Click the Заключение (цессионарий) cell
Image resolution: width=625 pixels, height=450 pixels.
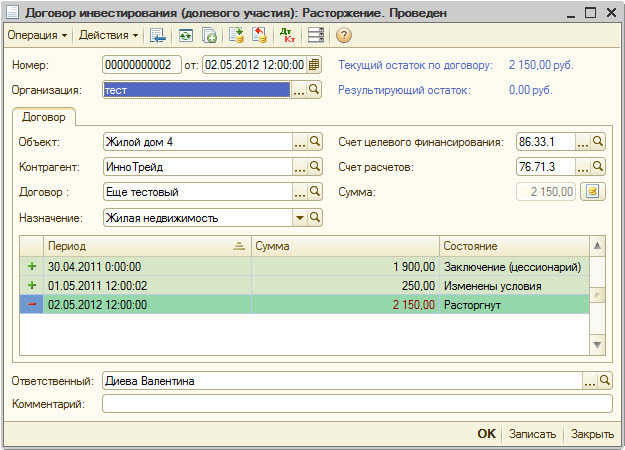click(514, 267)
